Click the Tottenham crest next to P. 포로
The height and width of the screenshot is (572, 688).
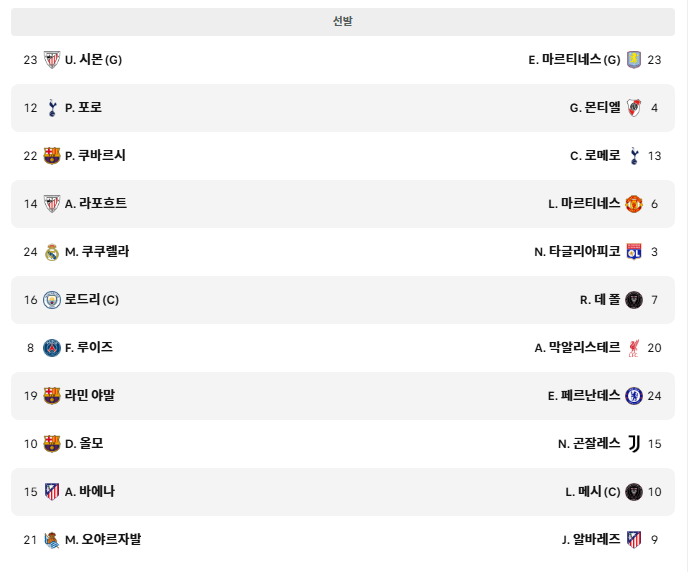[52, 108]
